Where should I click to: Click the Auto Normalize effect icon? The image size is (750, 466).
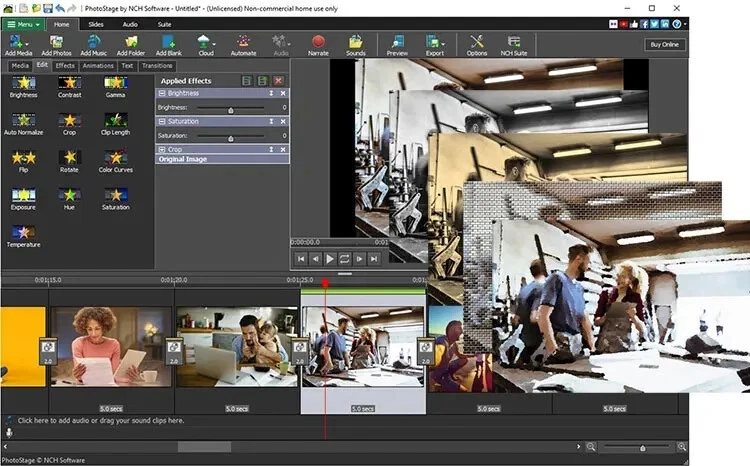point(23,121)
